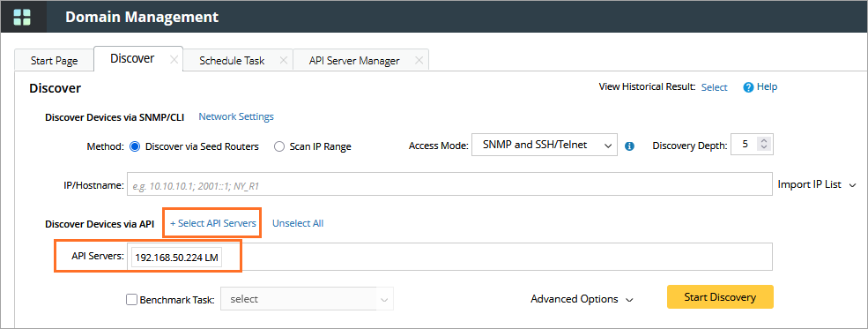Enable the Benchmark Task checkbox
The height and width of the screenshot is (329, 868).
(x=132, y=300)
